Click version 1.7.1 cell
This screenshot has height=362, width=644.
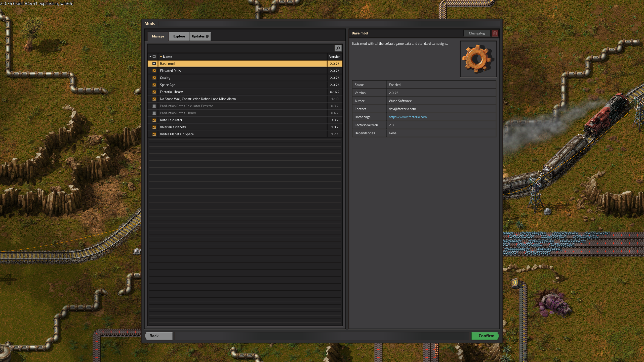(x=335, y=134)
